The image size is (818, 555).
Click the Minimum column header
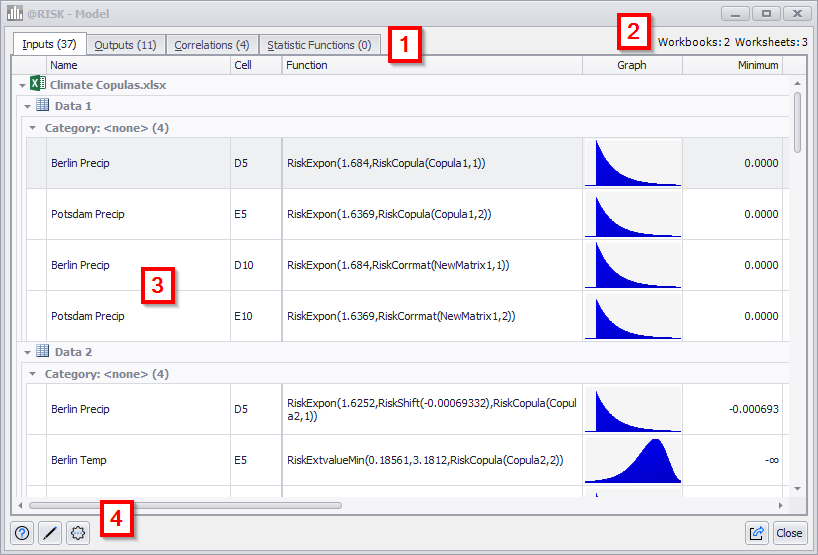[731, 65]
